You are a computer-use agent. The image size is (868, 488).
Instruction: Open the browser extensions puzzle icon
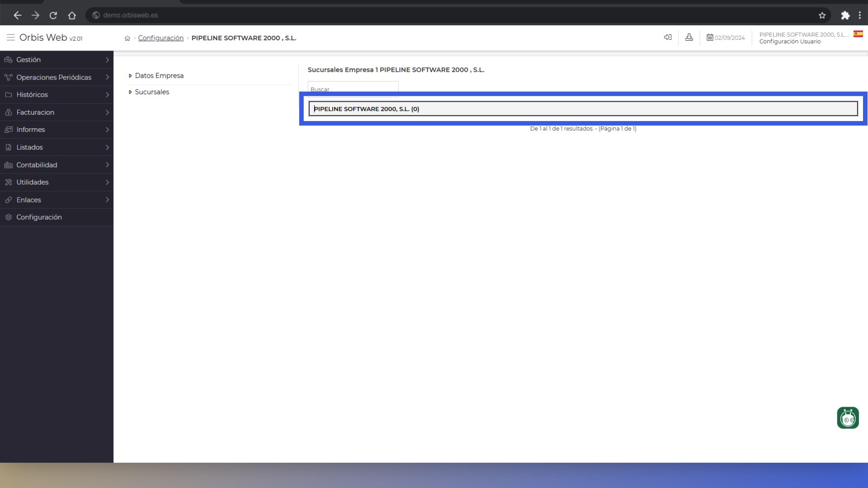[x=845, y=15]
